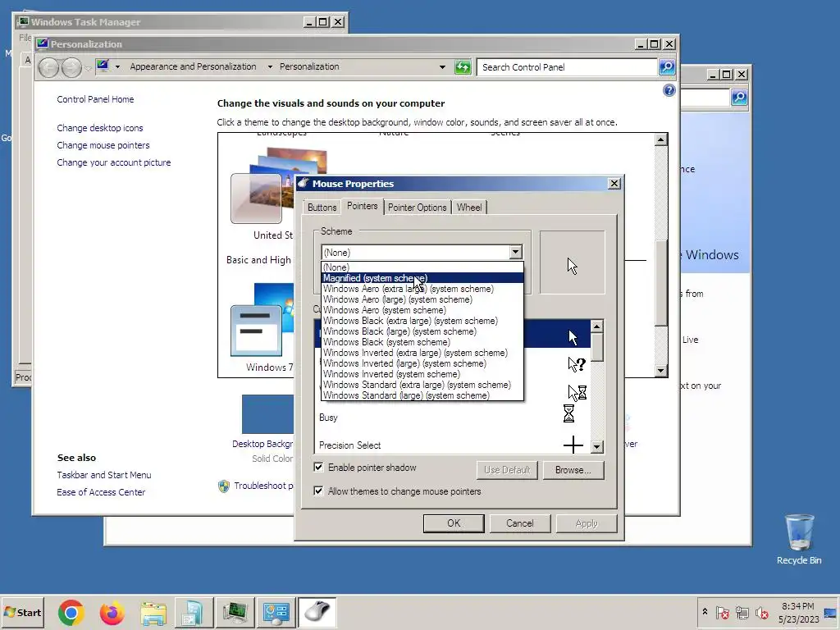Select the Precision Select crosshair icon
The image size is (840, 630).
click(x=573, y=445)
